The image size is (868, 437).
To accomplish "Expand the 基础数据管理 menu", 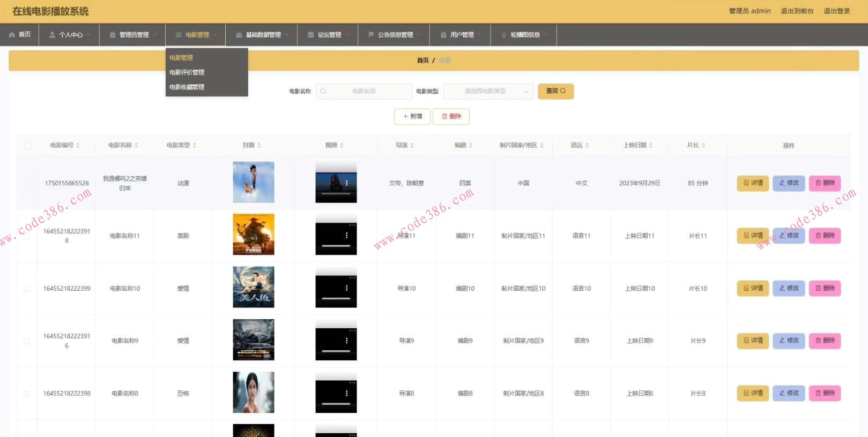I will [x=262, y=35].
